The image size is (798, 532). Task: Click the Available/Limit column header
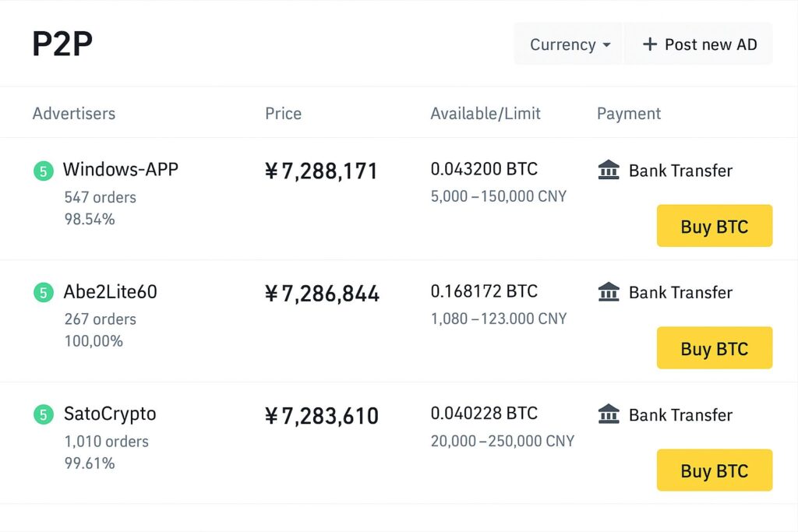tap(486, 114)
